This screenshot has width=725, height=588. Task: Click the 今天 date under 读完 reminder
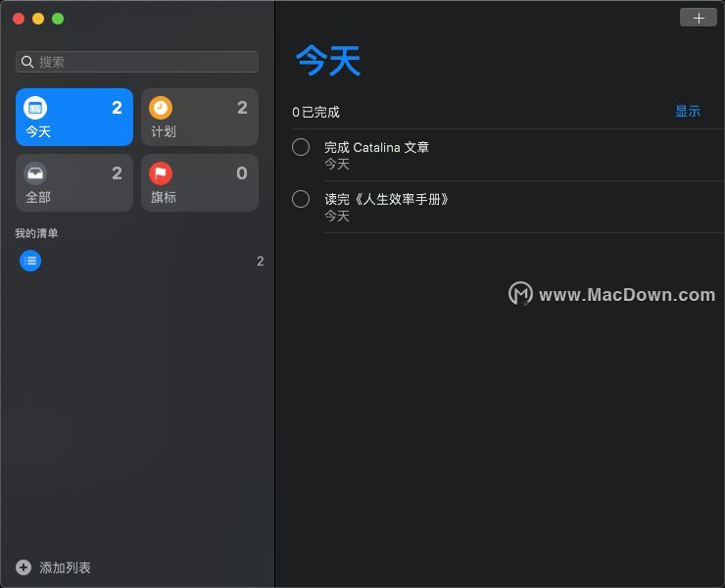click(337, 216)
